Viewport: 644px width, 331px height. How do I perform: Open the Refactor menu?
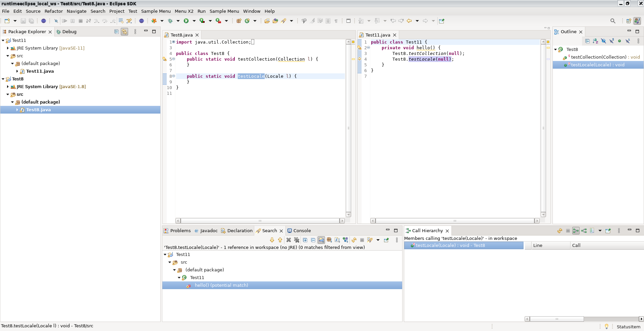click(x=54, y=11)
